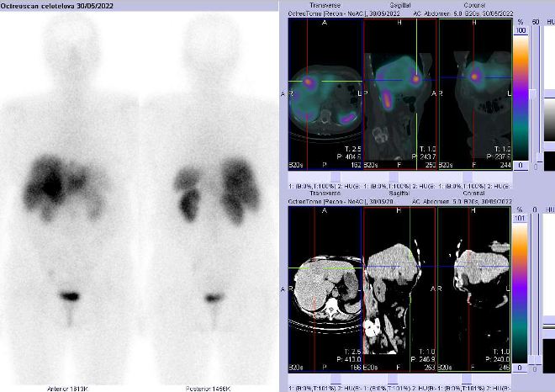
Task: Click the 'Octreoscan celotelova 30/05/2022' title
Action: coord(57,6)
